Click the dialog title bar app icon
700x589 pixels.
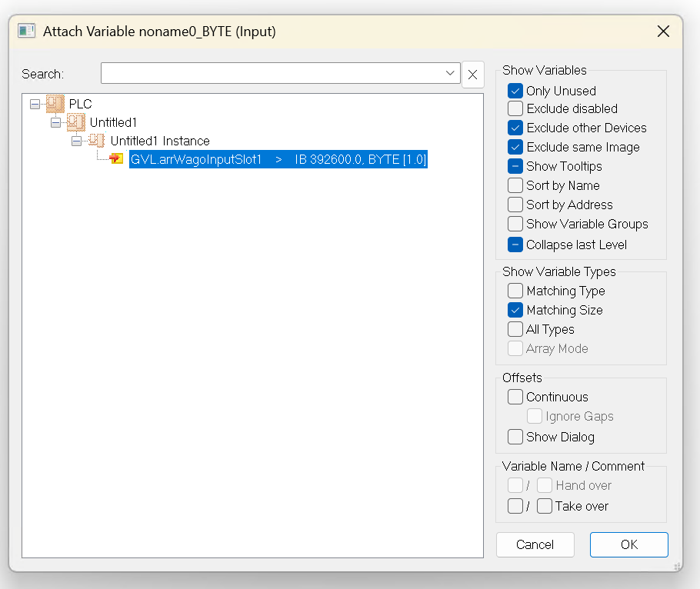tap(27, 32)
